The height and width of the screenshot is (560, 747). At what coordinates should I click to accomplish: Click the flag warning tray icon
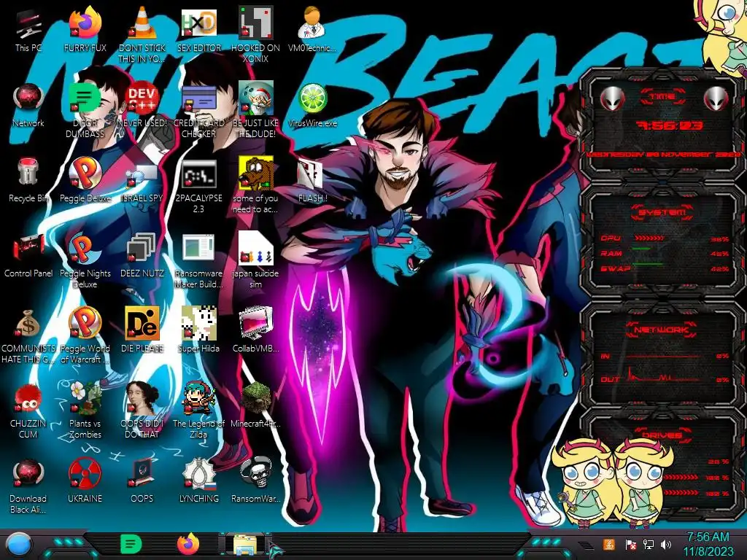630,544
